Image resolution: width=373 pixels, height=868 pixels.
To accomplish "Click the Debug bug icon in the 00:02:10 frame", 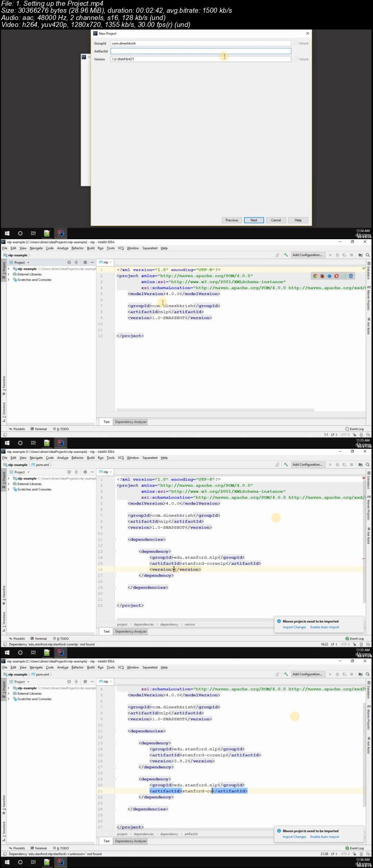I will [x=337, y=674].
